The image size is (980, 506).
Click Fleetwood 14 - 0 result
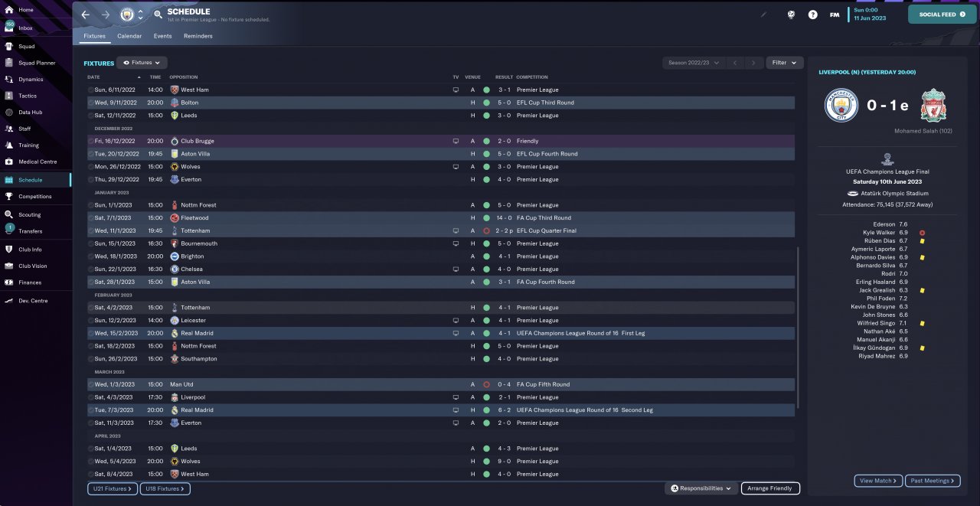[505, 218]
